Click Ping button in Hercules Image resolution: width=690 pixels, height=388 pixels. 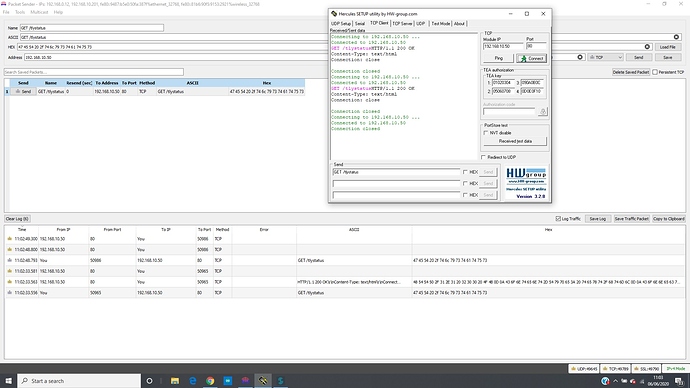[499, 58]
